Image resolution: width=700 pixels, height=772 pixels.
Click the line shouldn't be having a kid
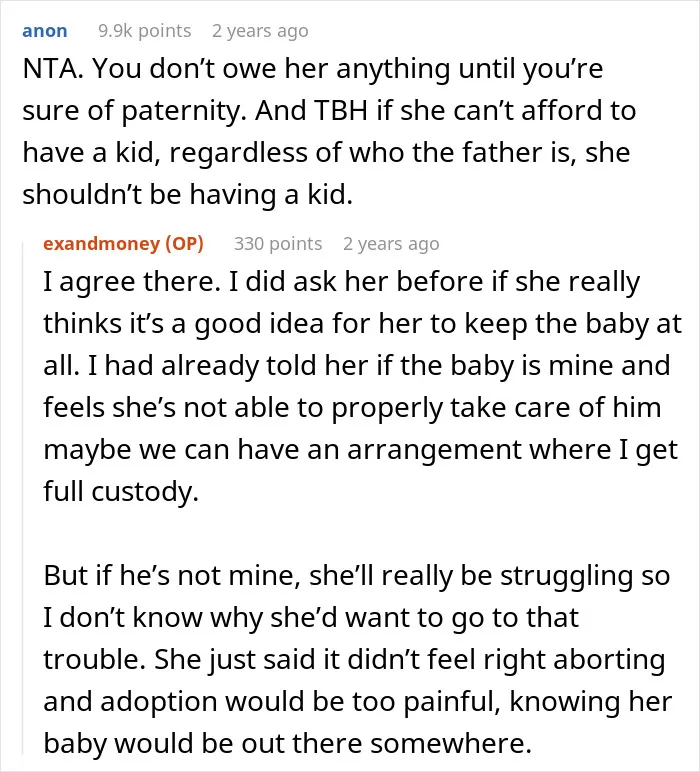click(188, 194)
